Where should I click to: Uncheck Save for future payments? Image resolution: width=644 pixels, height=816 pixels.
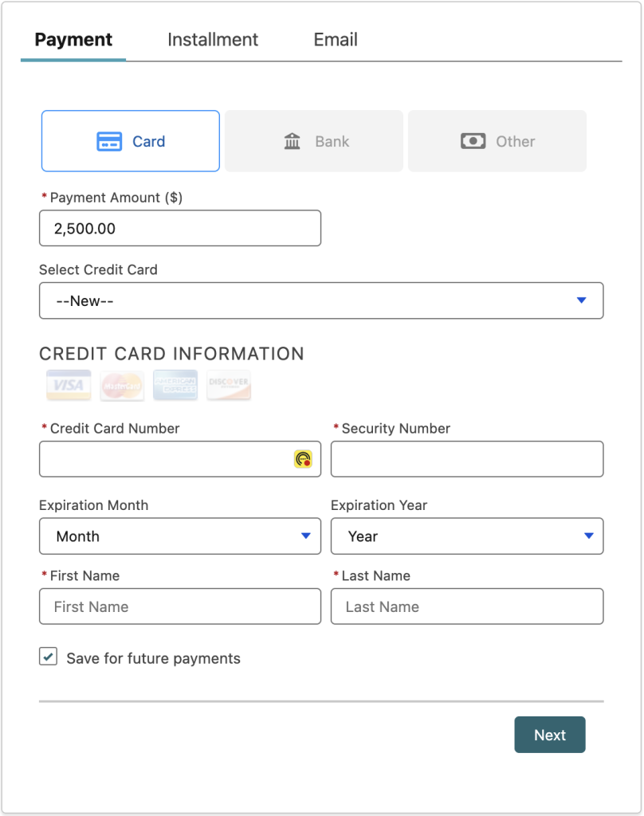(49, 657)
